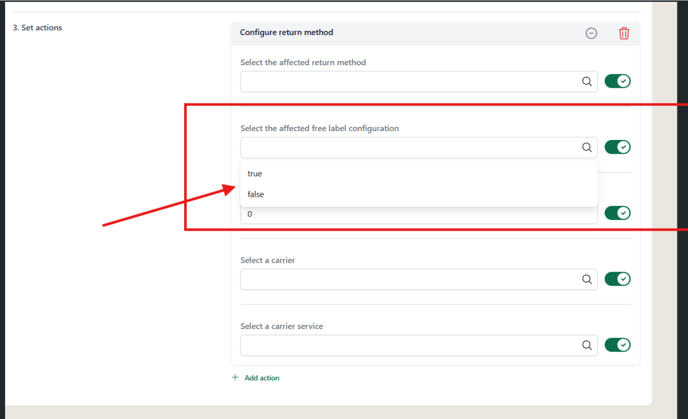The image size is (688, 419).
Task: Click search icon in free label configuration field
Action: coord(587,147)
